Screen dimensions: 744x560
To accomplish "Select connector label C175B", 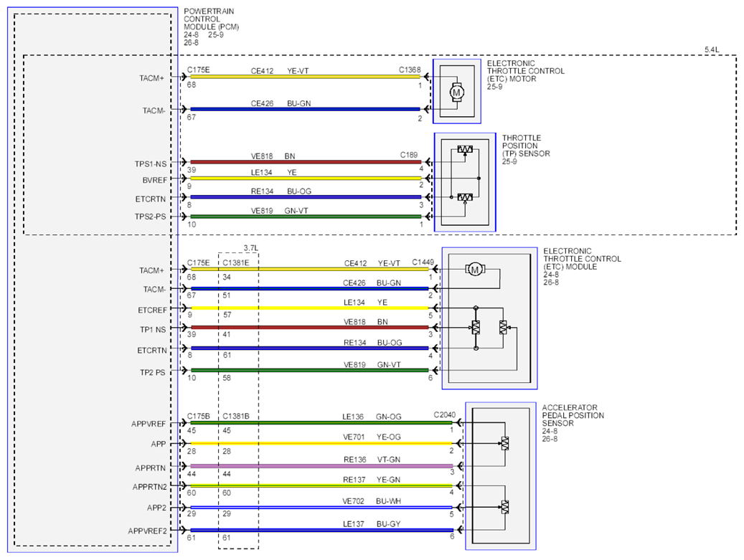I will [198, 416].
